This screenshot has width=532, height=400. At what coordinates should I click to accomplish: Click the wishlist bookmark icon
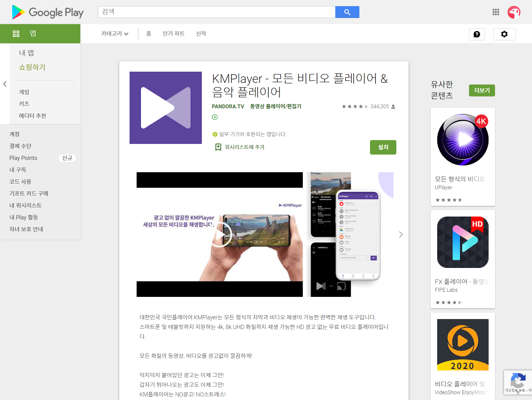tap(218, 147)
